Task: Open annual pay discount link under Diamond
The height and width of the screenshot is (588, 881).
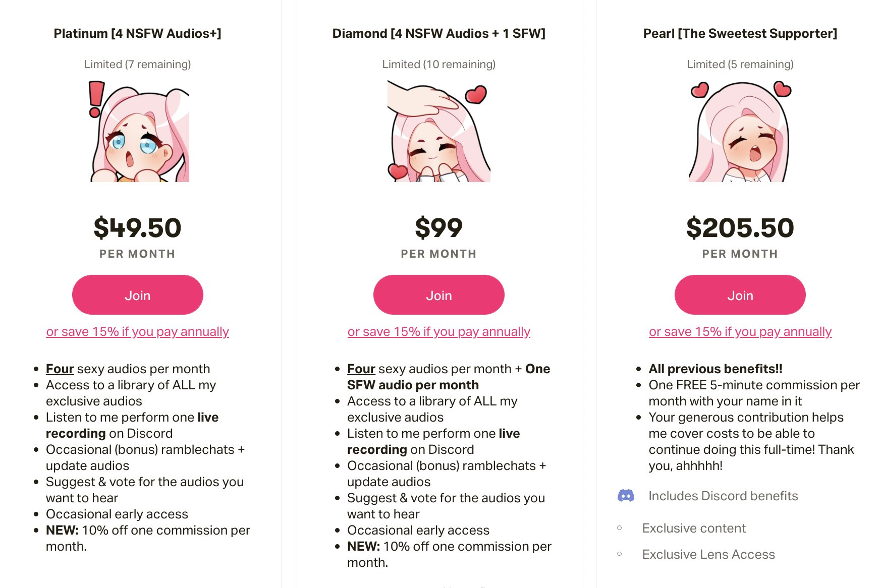Action: pyautogui.click(x=438, y=331)
